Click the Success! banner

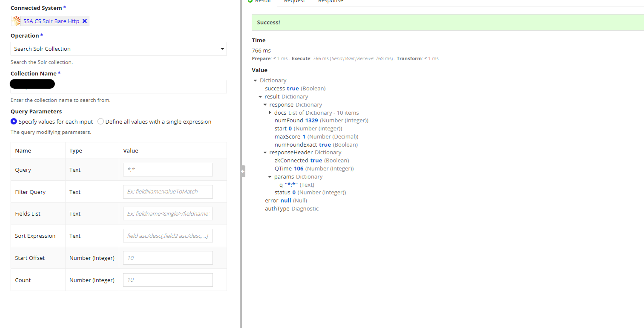447,22
